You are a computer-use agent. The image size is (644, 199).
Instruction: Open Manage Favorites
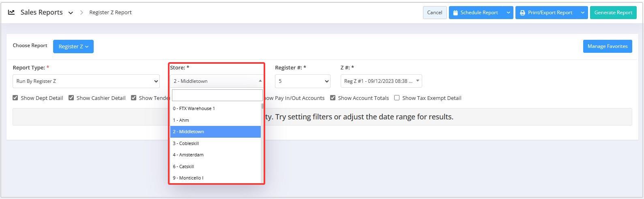607,46
